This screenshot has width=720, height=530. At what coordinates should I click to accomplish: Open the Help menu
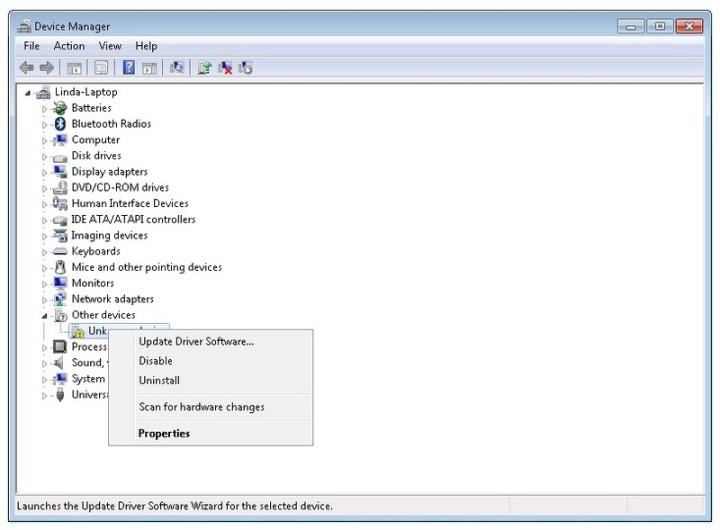point(146,46)
